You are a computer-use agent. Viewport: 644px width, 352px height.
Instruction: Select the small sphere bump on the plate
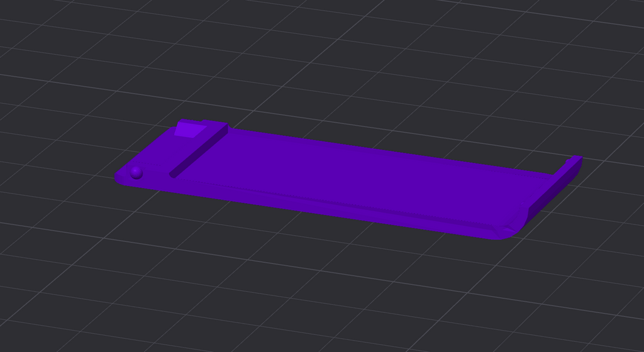(x=136, y=173)
